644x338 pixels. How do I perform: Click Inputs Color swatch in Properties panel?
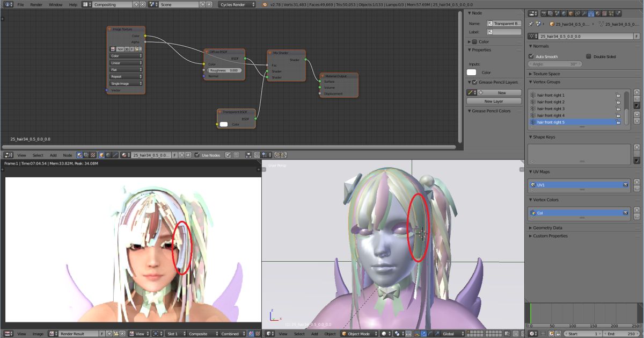[x=472, y=72]
